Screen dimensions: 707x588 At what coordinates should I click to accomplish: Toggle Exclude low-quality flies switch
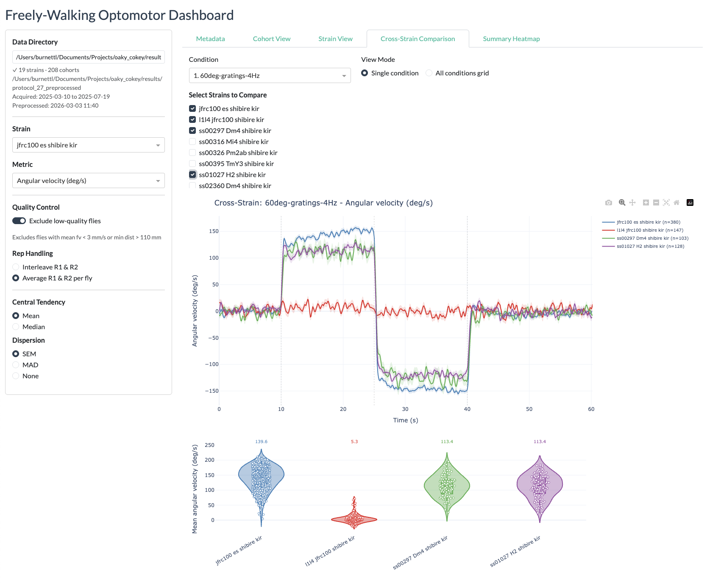pyautogui.click(x=19, y=221)
